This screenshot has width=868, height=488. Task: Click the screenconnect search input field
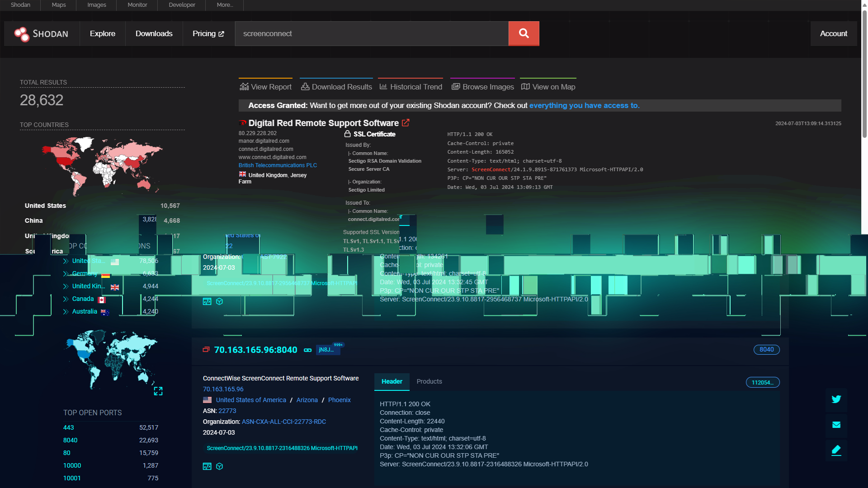pyautogui.click(x=371, y=33)
